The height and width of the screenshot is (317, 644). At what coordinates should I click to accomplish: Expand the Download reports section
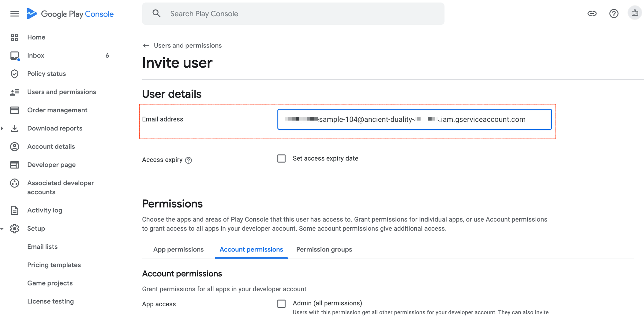2,128
